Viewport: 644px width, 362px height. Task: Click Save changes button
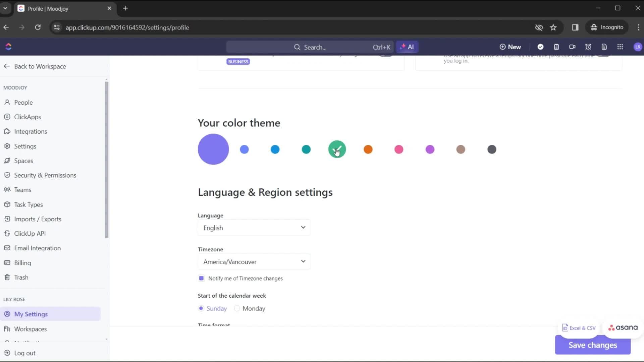[593, 345]
